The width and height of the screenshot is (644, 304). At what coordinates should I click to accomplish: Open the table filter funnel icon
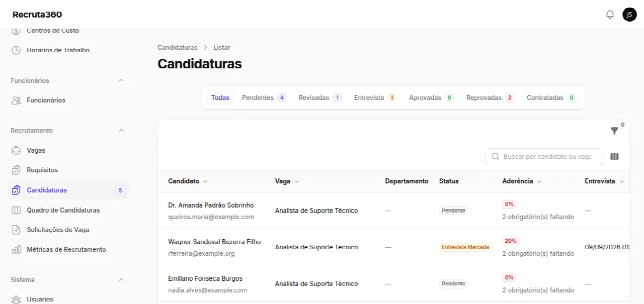614,131
